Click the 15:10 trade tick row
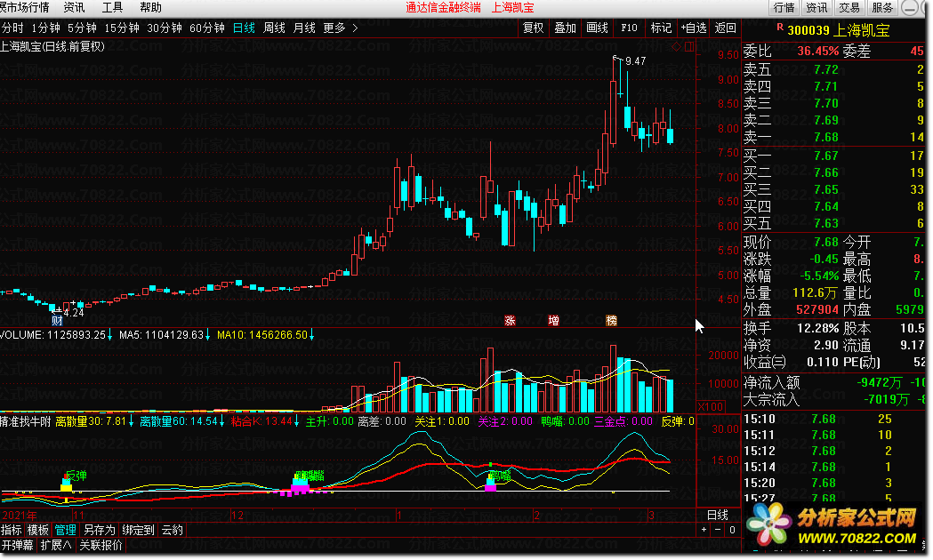Screen dimensions: 933x560 click(x=834, y=419)
